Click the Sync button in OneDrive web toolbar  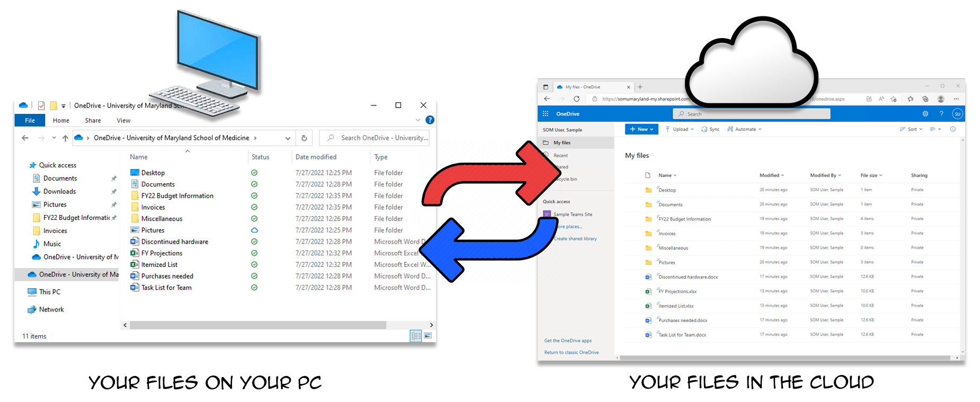710,129
